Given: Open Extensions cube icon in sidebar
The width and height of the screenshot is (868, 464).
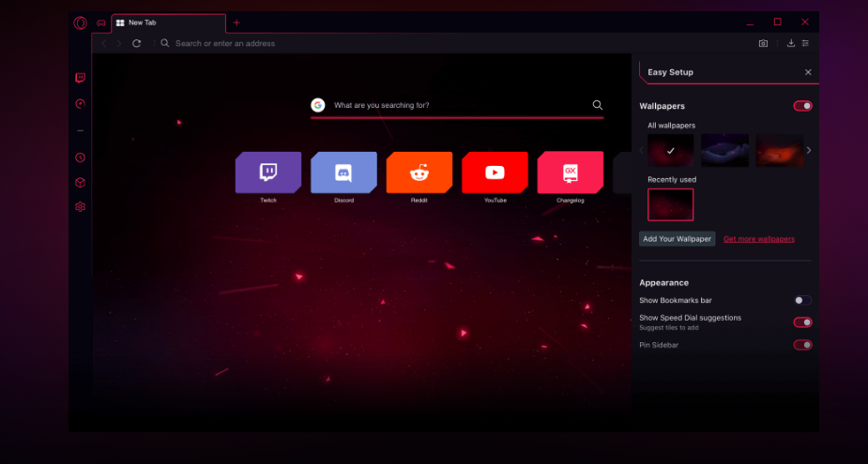Looking at the screenshot, I should pyautogui.click(x=81, y=183).
